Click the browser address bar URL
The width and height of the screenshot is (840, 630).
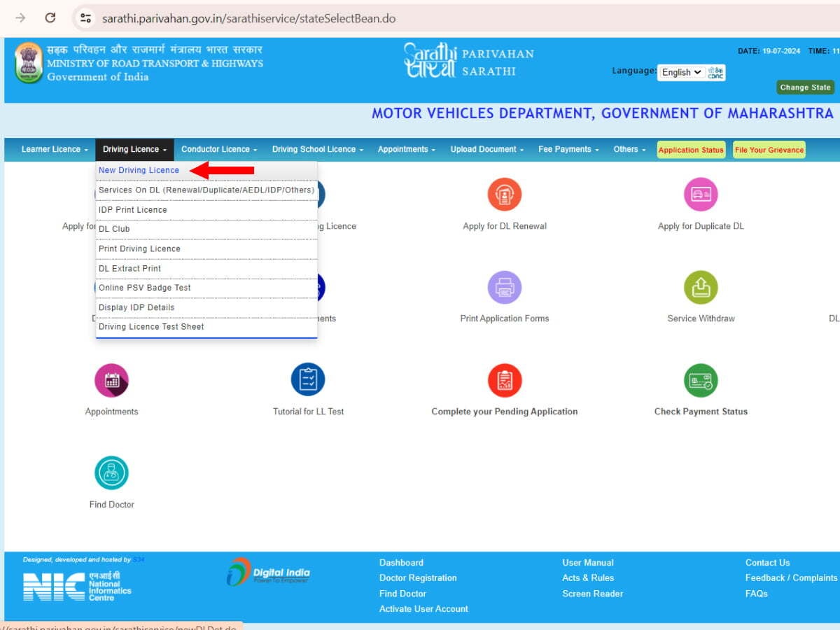249,18
